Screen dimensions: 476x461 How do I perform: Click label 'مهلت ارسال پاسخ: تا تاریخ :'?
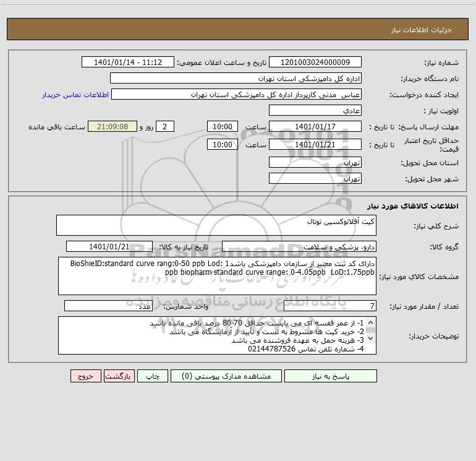click(x=414, y=127)
